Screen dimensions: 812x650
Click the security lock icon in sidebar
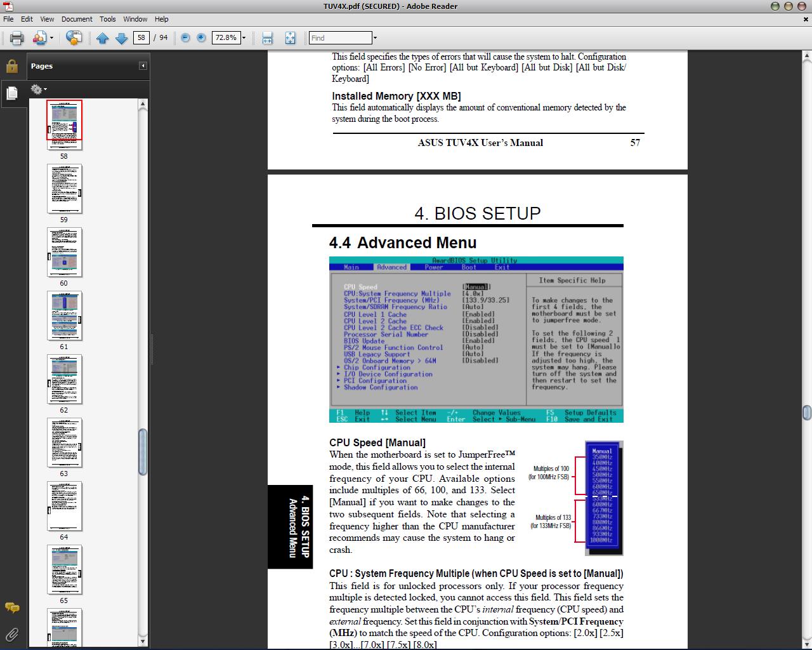11,66
